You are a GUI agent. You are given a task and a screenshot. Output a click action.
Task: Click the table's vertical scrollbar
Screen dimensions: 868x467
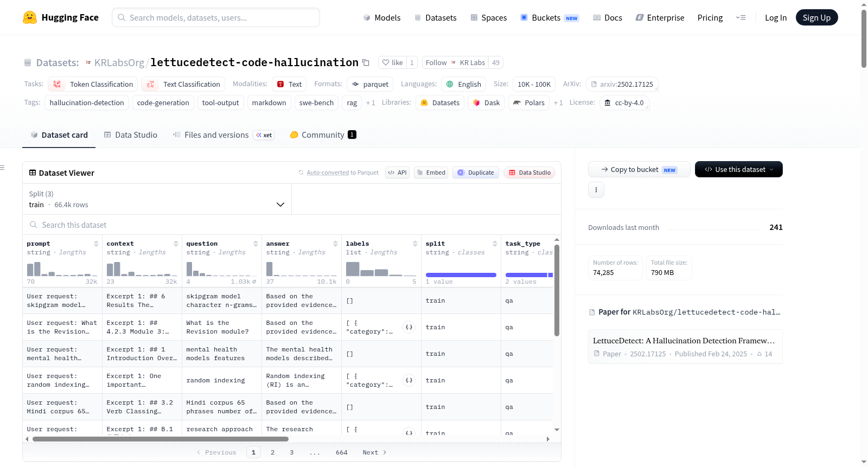pos(557,290)
